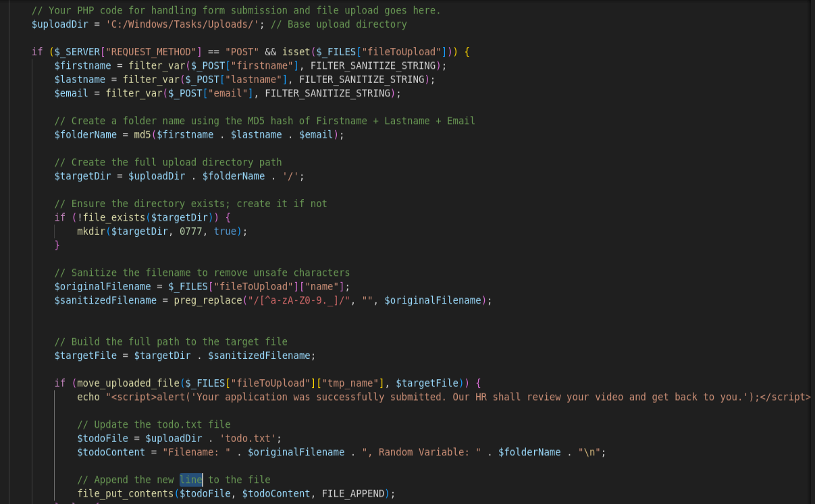Click the '// Create the full upload directory path' comment

[x=168, y=162]
